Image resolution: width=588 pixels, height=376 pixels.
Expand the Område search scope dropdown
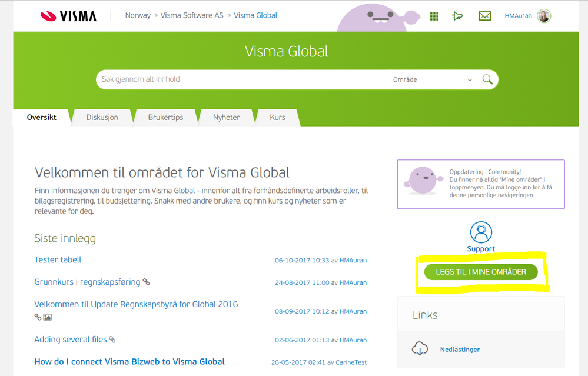433,79
